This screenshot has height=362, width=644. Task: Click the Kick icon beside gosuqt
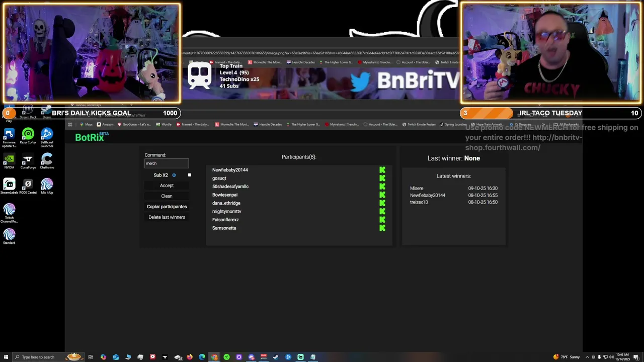point(382,178)
